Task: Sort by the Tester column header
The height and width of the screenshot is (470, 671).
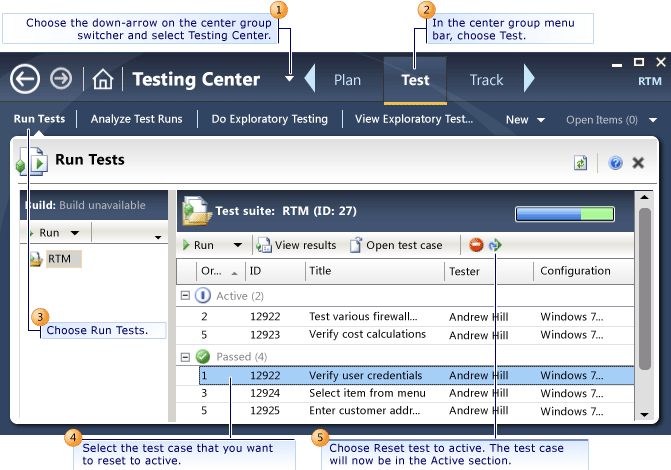Action: (489, 271)
